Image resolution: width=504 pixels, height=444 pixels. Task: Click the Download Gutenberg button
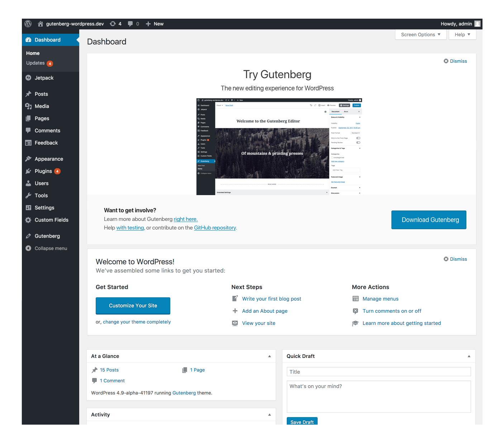(429, 220)
